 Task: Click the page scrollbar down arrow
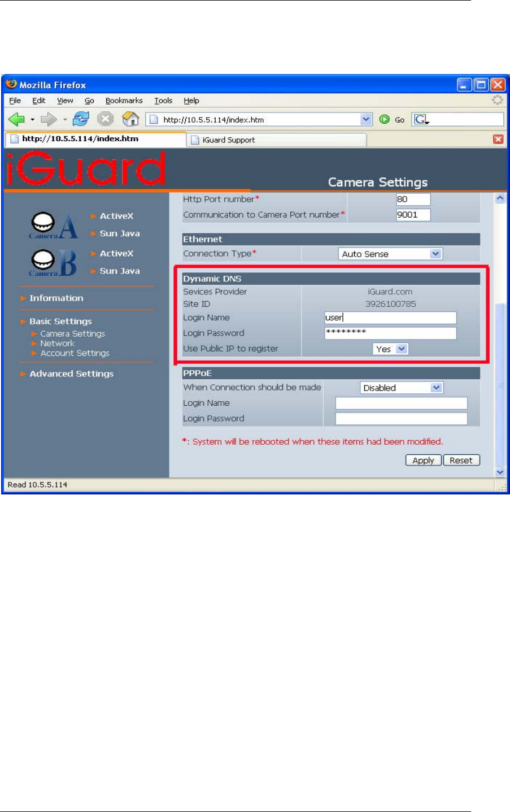pyautogui.click(x=500, y=472)
